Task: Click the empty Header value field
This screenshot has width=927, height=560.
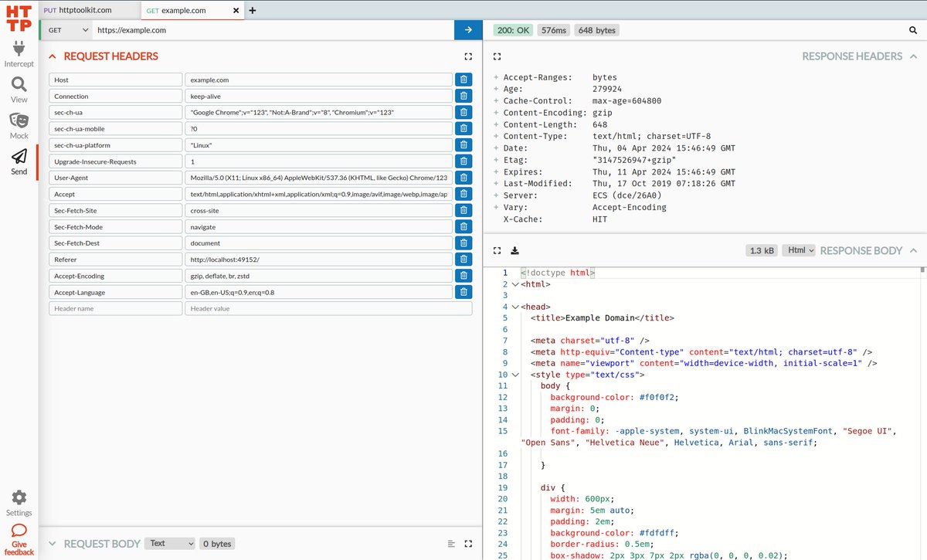Action: point(328,308)
